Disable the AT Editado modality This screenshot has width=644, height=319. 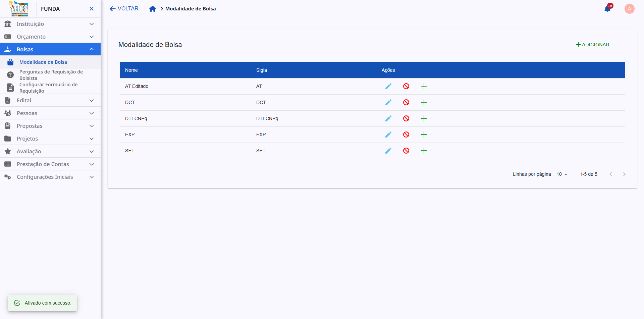point(406,86)
